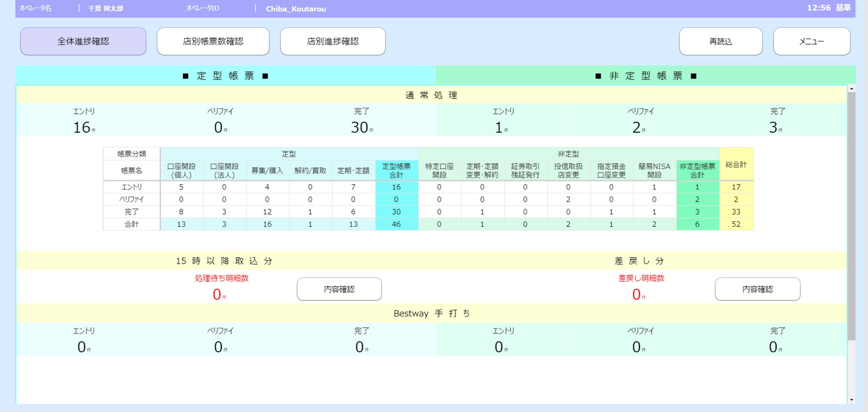The width and height of the screenshot is (868, 412).
Task: Select the 定期・定額変更・解約 column header
Action: click(x=483, y=170)
